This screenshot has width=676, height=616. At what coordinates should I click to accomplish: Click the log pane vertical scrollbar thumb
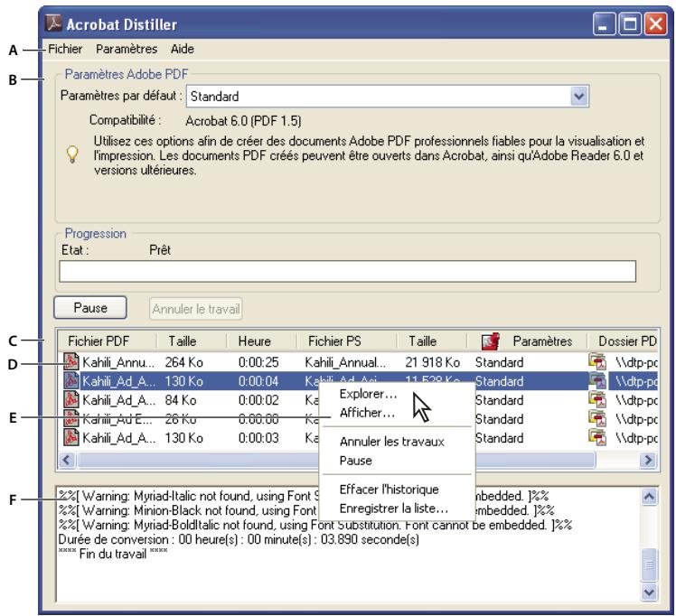649,565
